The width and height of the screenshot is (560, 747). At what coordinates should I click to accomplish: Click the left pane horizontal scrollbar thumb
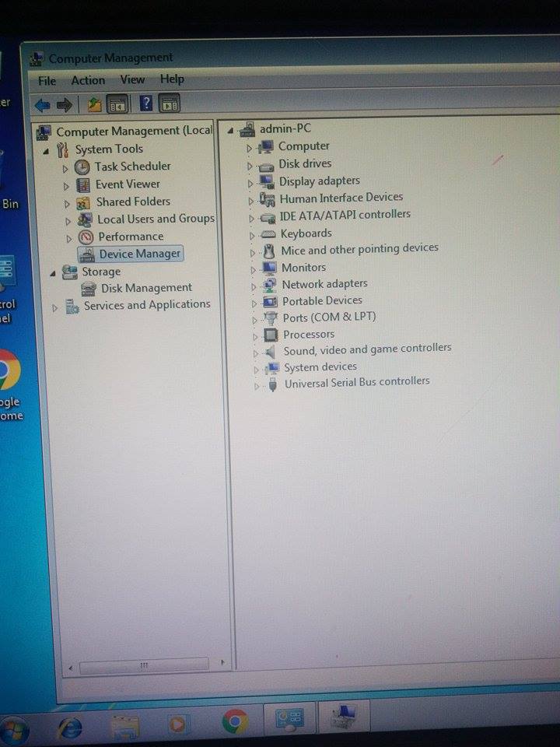(x=144, y=665)
